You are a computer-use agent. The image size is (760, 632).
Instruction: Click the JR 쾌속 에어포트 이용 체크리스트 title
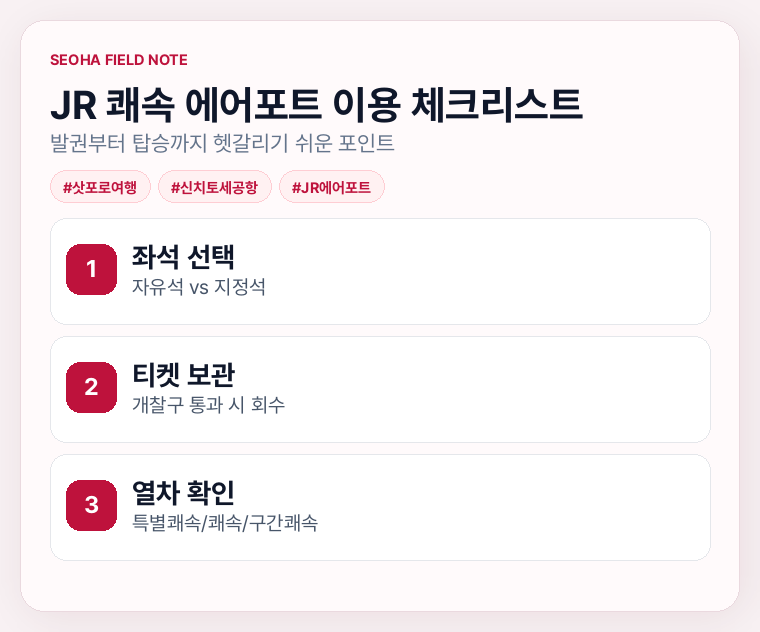coord(317,104)
